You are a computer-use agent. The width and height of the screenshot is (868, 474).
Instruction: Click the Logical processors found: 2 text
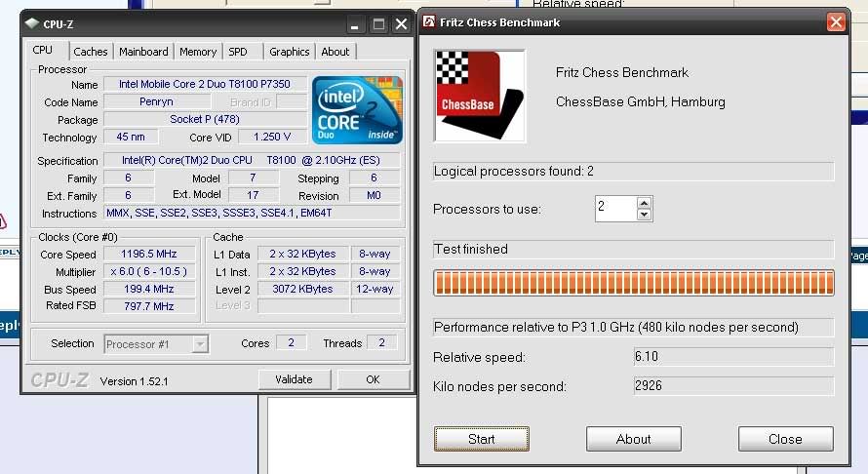[x=514, y=171]
